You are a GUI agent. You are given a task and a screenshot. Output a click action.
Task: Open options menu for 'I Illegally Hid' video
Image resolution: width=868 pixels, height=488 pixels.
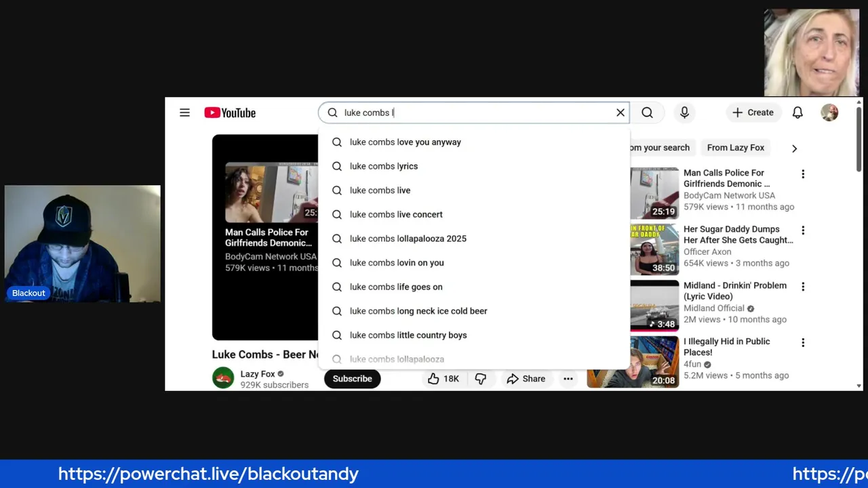point(803,343)
